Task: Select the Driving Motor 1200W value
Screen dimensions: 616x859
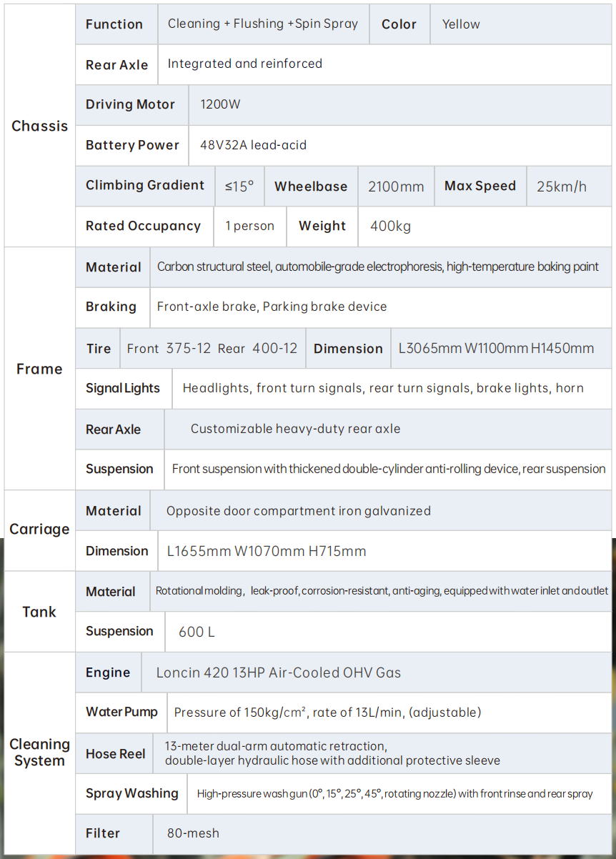Action: (220, 104)
